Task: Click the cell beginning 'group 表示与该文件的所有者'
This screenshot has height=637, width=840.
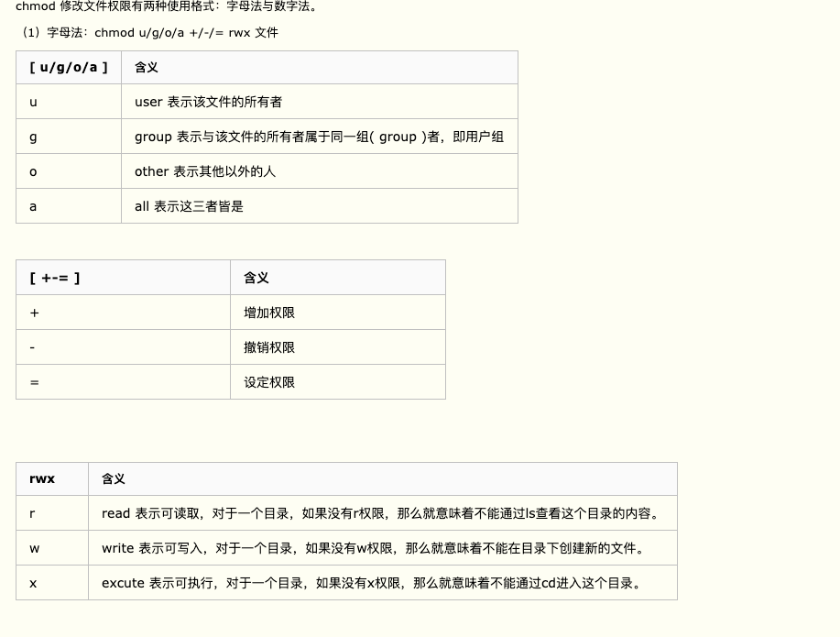Action: click(x=320, y=137)
